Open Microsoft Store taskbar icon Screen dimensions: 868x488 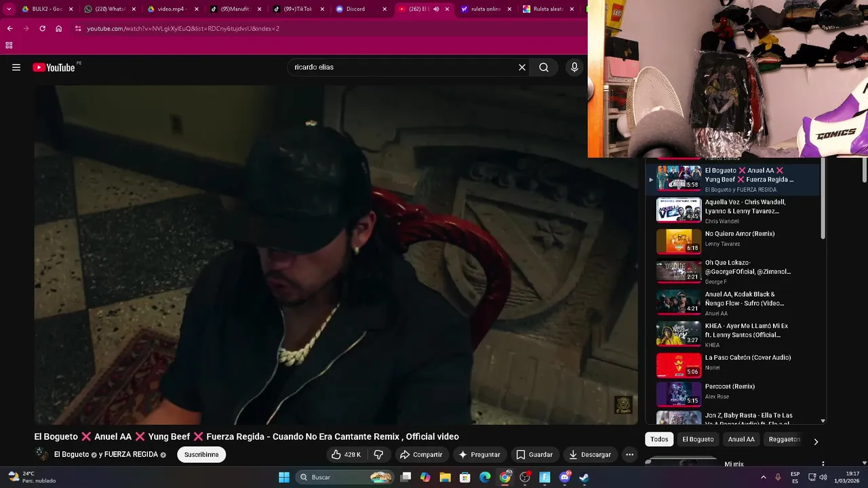point(465,477)
